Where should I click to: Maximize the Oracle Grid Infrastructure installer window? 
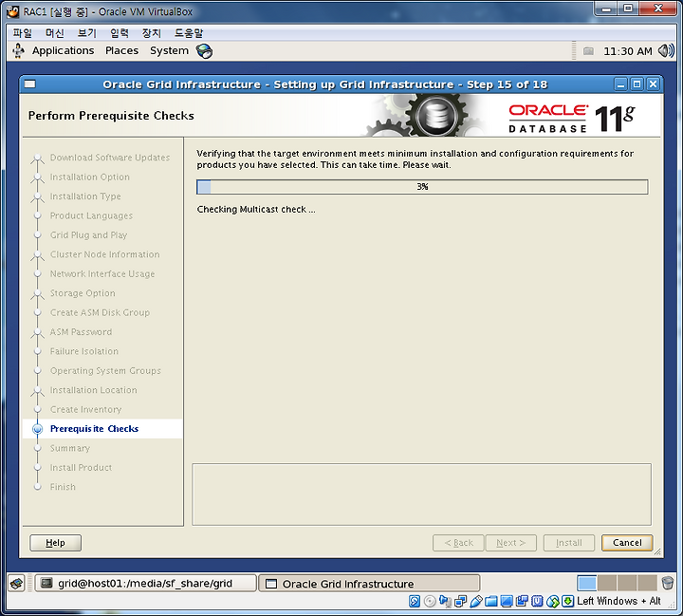point(637,84)
